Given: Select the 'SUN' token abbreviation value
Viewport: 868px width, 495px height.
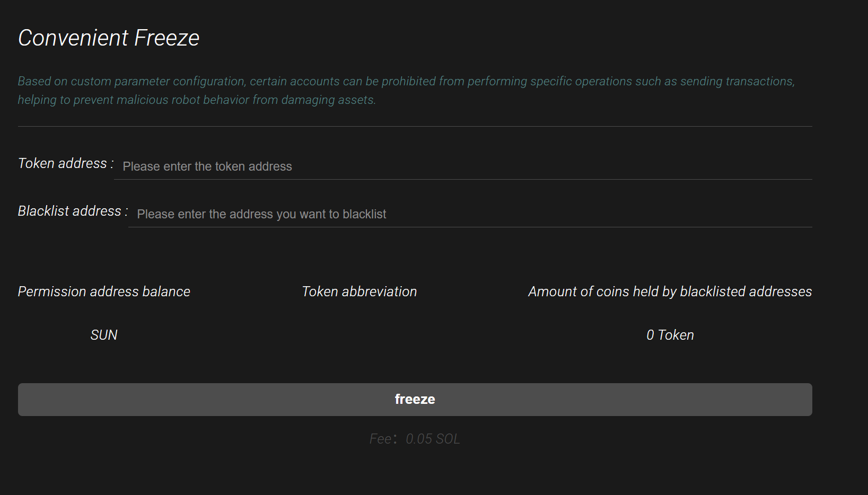Looking at the screenshot, I should tap(104, 334).
